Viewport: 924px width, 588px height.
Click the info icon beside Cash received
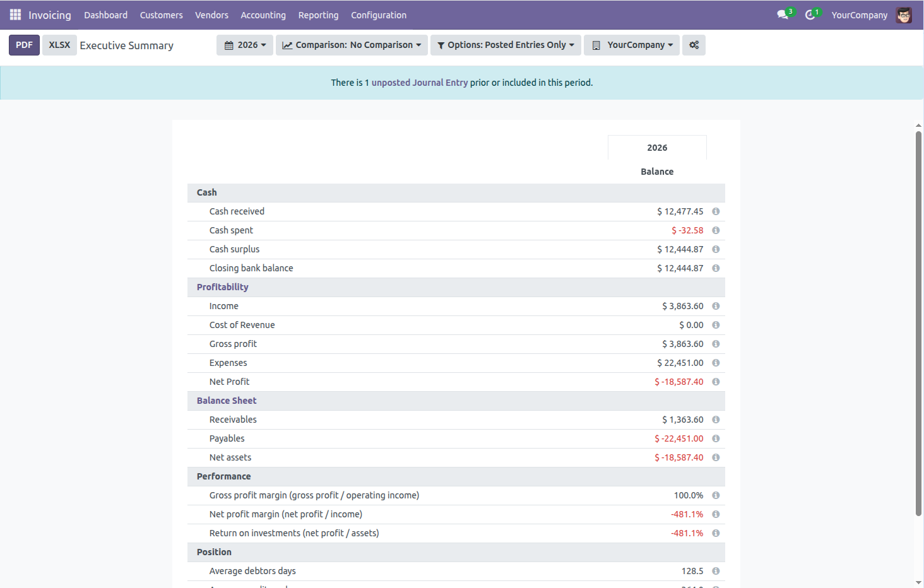(x=716, y=211)
